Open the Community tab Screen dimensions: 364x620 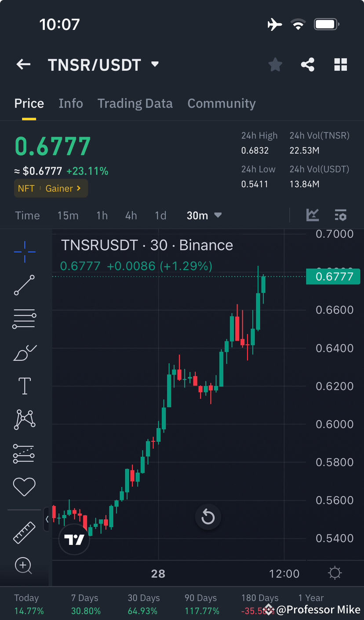(x=222, y=103)
